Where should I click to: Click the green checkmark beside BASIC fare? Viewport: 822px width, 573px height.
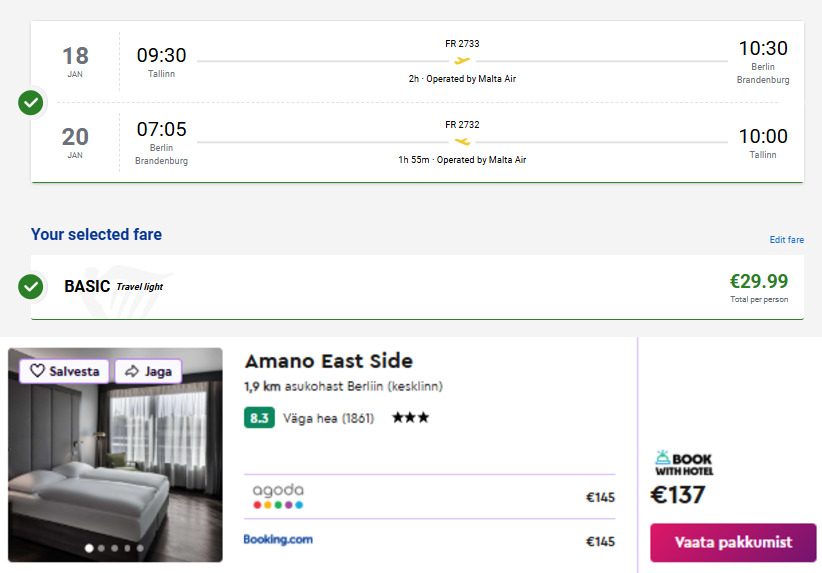coord(30,286)
